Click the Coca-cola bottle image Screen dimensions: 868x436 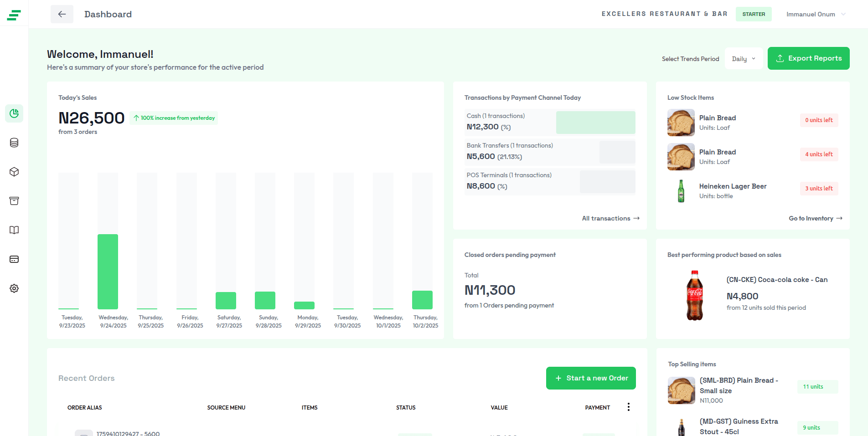[x=695, y=295]
